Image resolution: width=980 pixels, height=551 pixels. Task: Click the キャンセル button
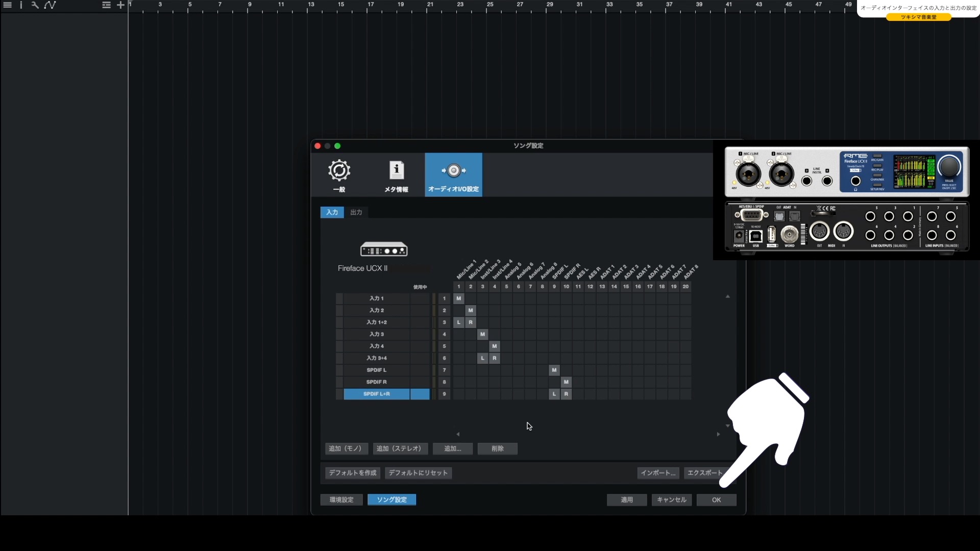[x=671, y=499]
